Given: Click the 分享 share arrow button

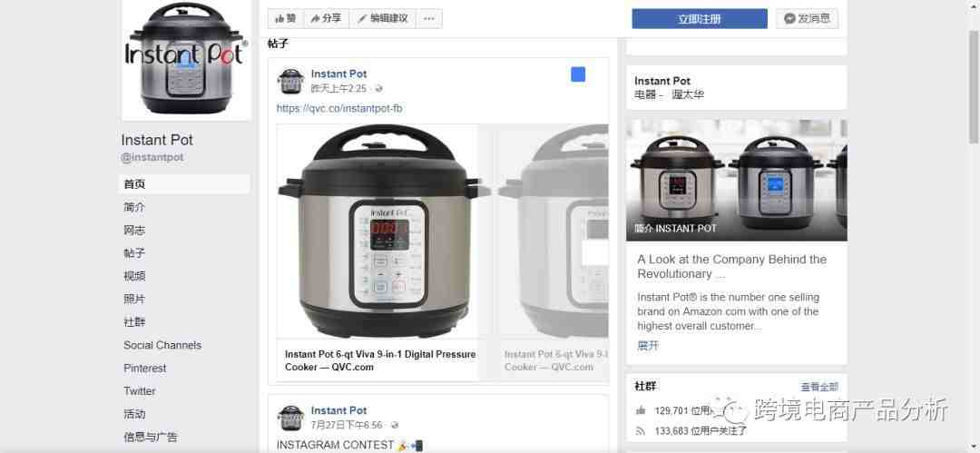Looking at the screenshot, I should (x=327, y=19).
